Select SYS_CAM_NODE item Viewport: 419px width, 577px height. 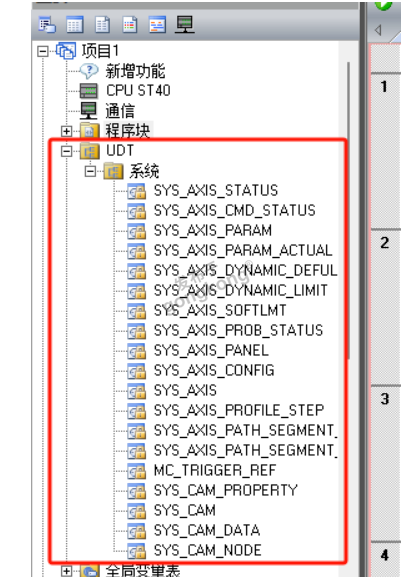(x=207, y=551)
